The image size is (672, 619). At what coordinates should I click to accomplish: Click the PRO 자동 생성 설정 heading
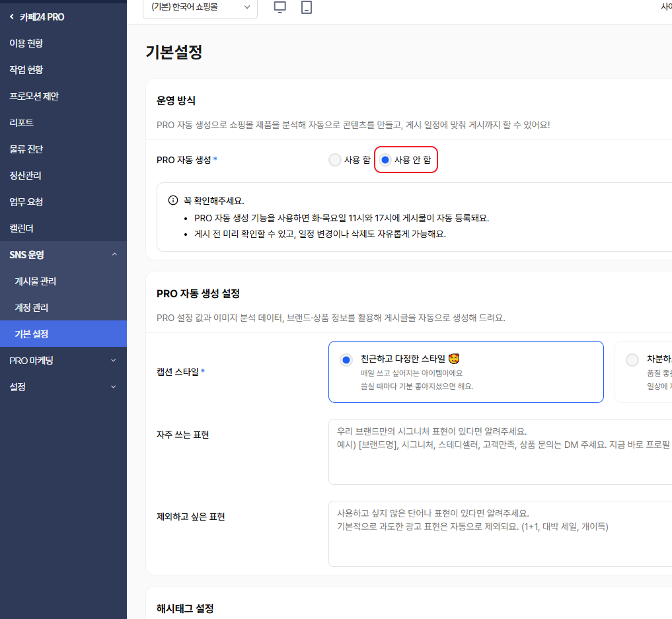click(x=198, y=293)
